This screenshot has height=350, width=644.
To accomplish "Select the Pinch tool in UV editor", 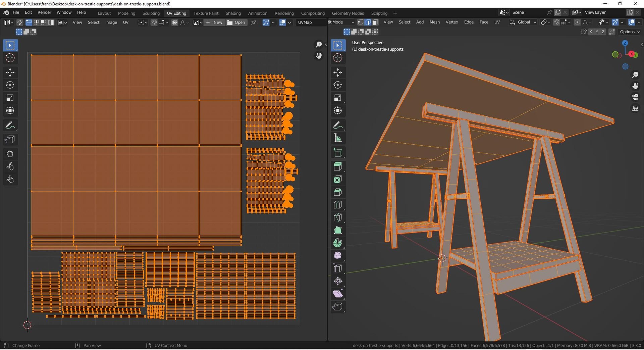I will tap(10, 180).
